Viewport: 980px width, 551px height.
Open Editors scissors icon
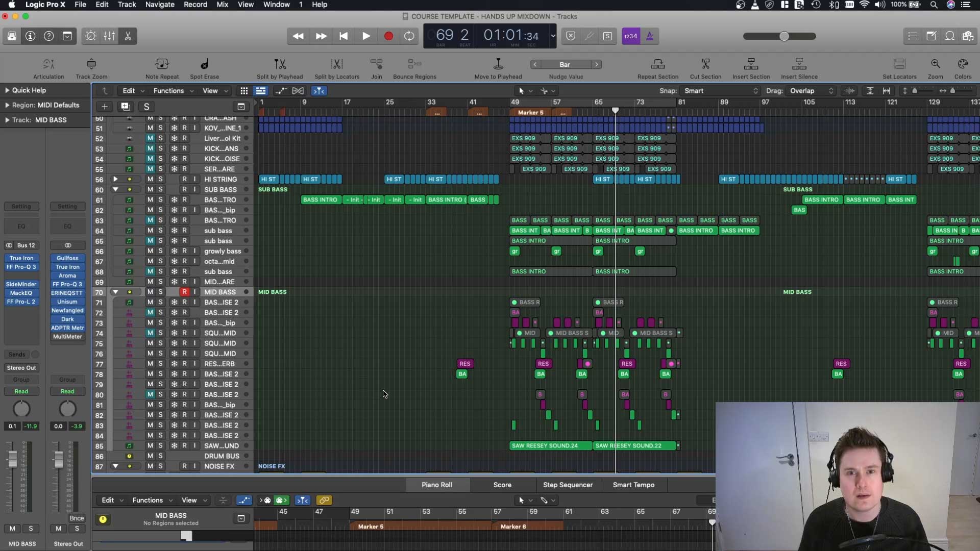[x=128, y=36]
